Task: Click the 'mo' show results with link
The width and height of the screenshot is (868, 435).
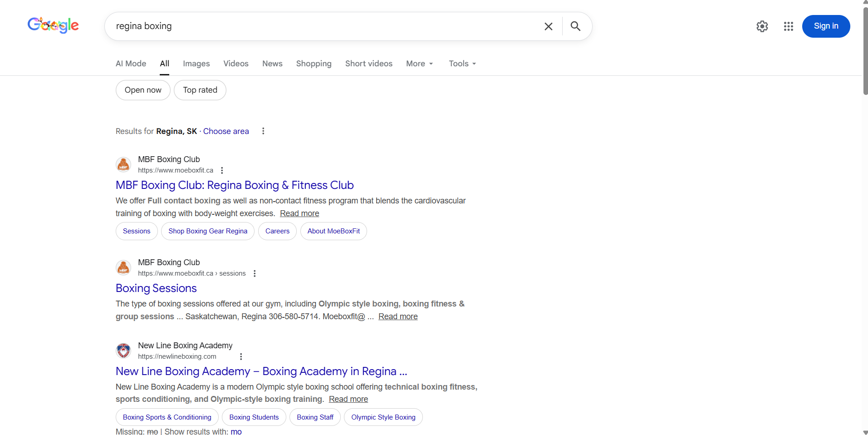Action: 236,431
